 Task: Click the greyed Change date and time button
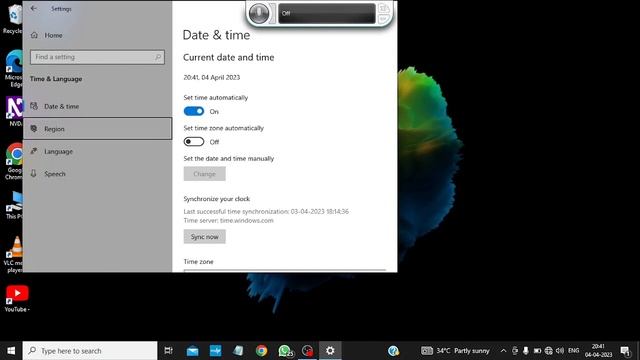(204, 174)
